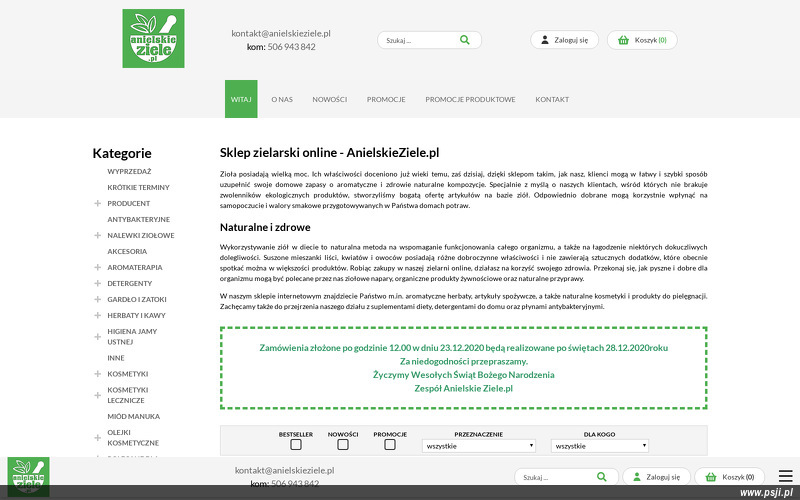Open the PROMOCJE navigation menu item

point(386,99)
